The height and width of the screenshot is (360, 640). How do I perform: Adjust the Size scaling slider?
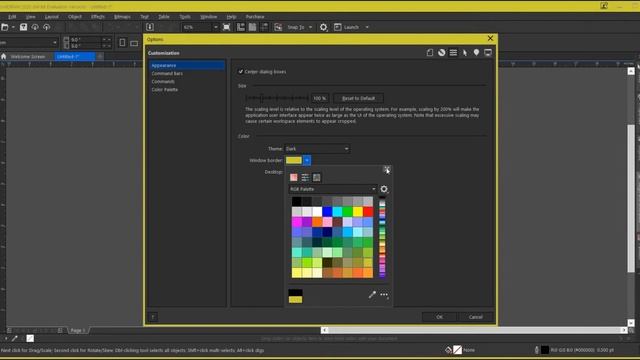276,98
